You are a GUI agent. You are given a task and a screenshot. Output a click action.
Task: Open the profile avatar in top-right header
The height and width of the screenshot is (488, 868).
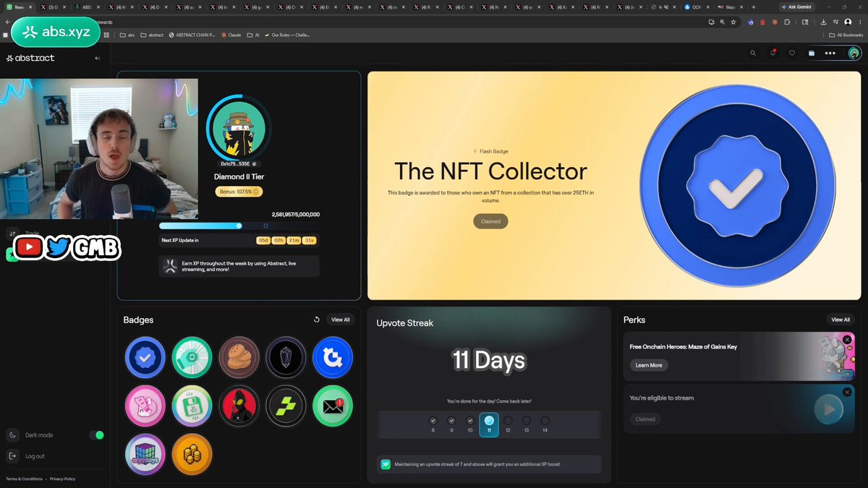click(x=854, y=53)
